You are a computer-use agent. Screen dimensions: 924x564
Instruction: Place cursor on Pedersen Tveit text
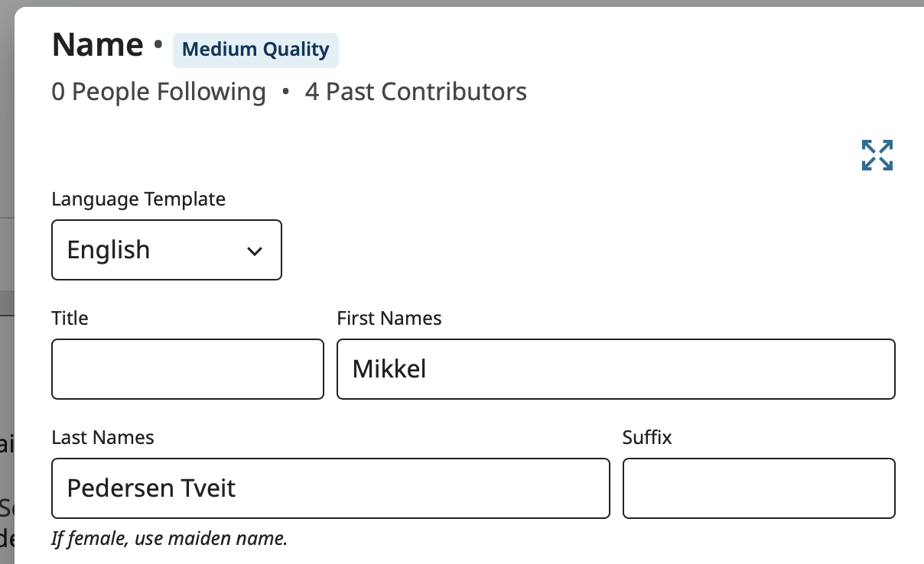click(151, 488)
